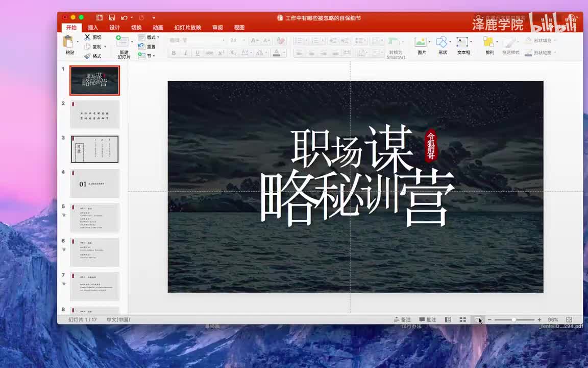Toggle Strikethrough (abc) formatting
The width and height of the screenshot is (588, 368).
click(x=209, y=53)
